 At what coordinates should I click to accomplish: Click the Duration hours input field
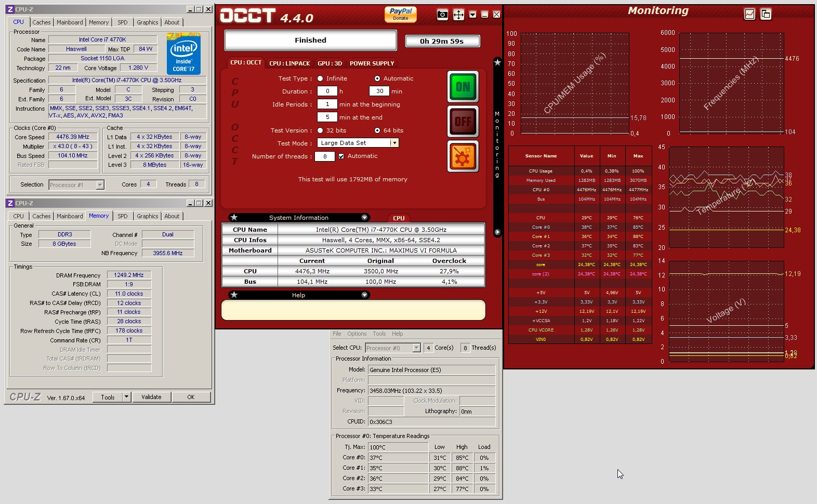click(327, 91)
